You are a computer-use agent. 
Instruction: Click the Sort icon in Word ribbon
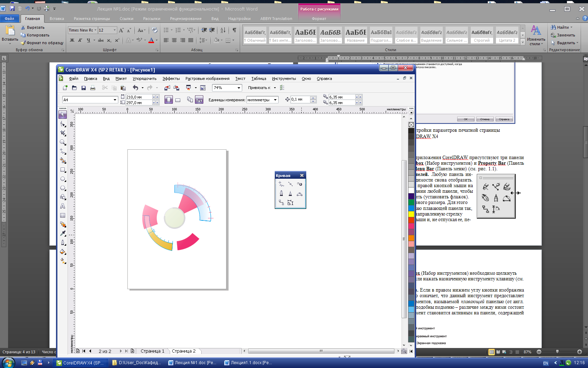coord(223,30)
